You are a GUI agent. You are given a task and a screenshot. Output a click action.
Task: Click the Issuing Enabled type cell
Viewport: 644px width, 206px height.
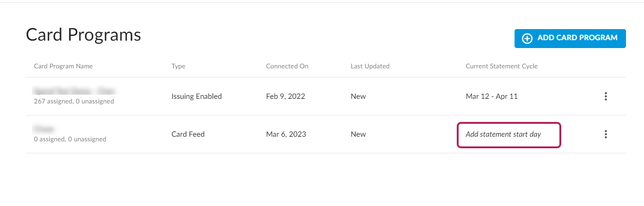(196, 97)
